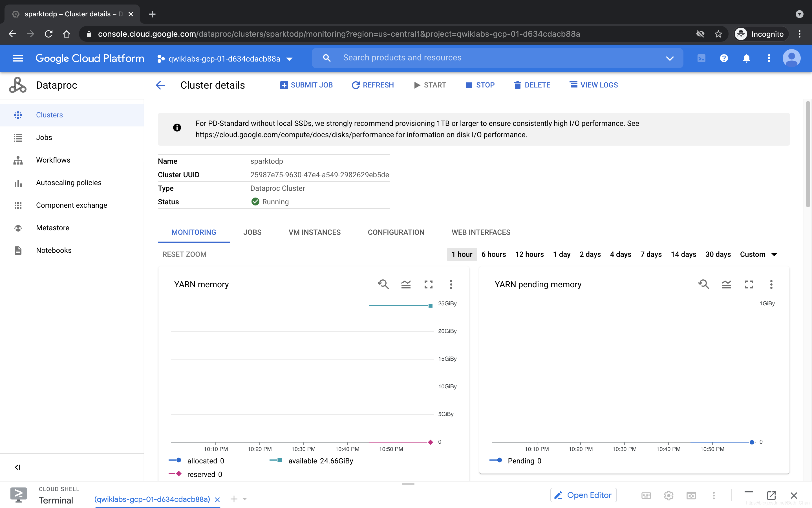This screenshot has width=812, height=508.
Task: Select the 4 days time range
Action: pyautogui.click(x=620, y=254)
